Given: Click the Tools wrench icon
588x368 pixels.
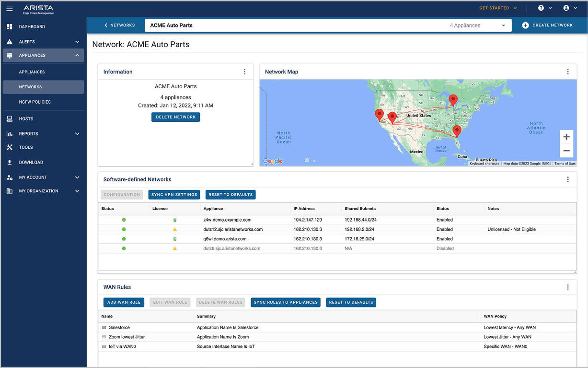Looking at the screenshot, I should [10, 147].
